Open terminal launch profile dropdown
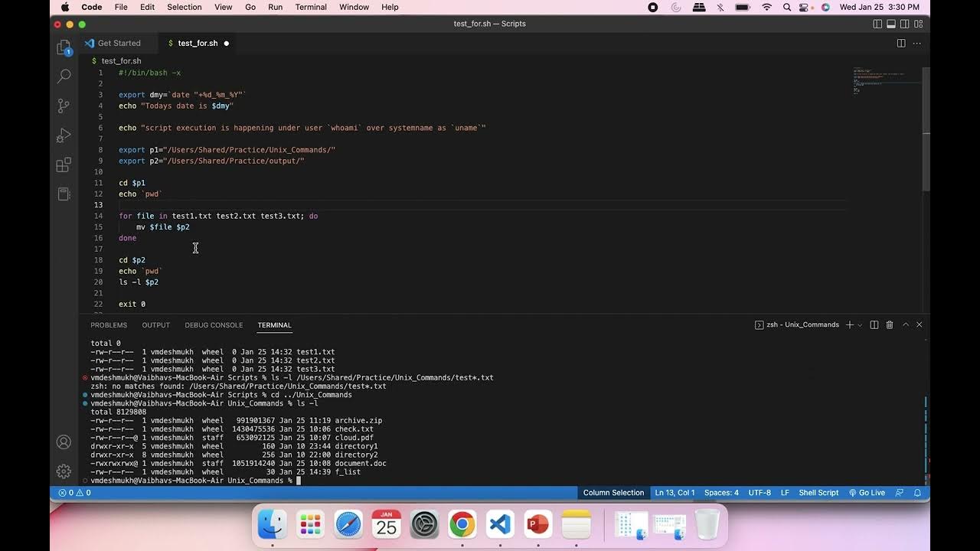Screen dimensions: 980x551 (858, 324)
